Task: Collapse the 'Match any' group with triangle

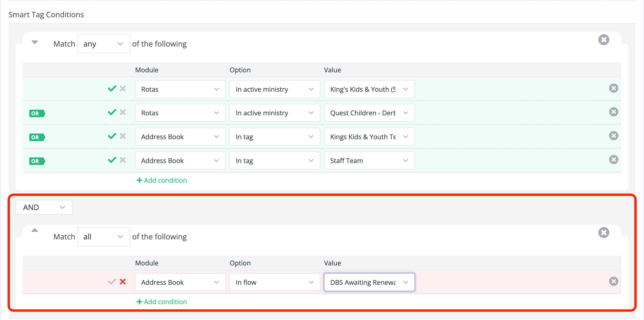Action: [35, 42]
